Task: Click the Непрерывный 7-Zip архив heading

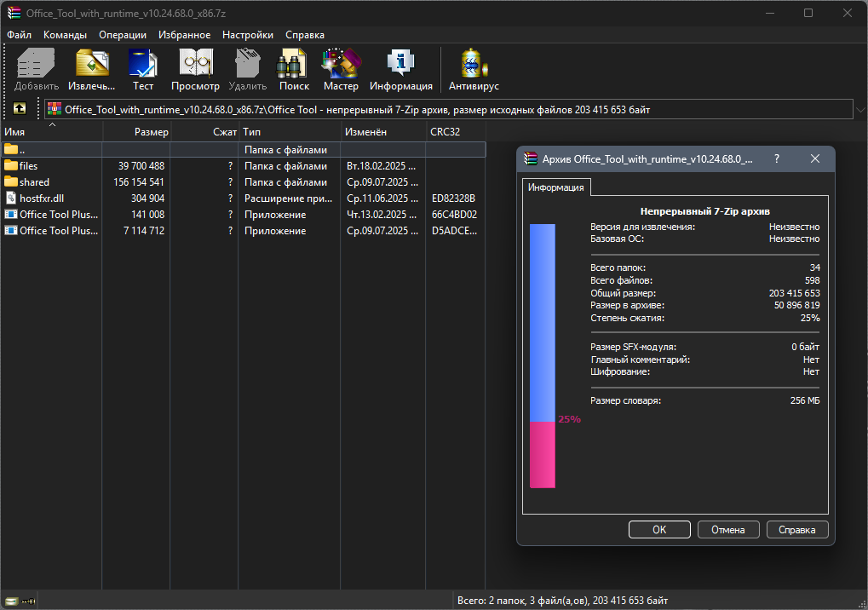Action: click(704, 211)
